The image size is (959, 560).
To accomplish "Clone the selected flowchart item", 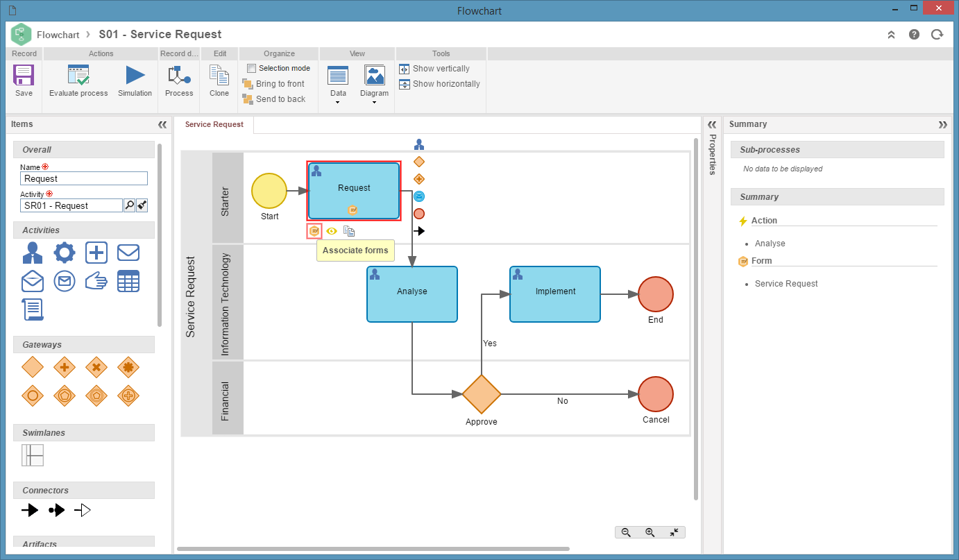I will point(219,81).
